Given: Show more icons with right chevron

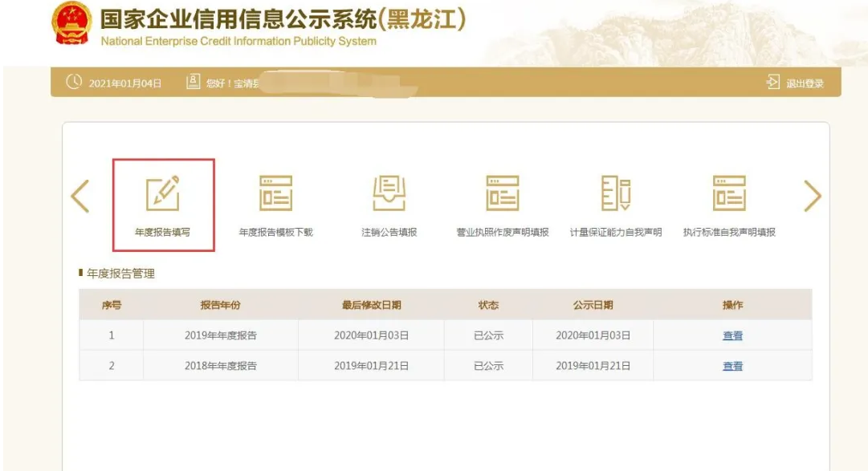Looking at the screenshot, I should [x=812, y=196].
